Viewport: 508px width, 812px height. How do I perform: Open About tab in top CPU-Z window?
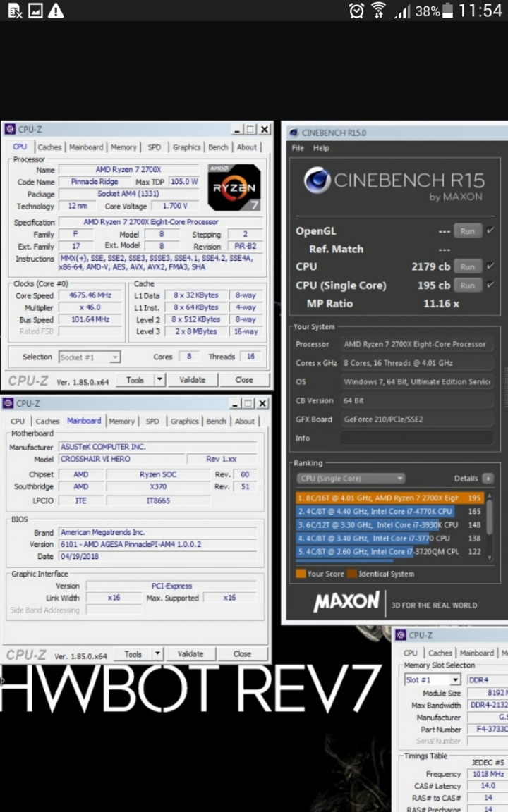[x=247, y=147]
